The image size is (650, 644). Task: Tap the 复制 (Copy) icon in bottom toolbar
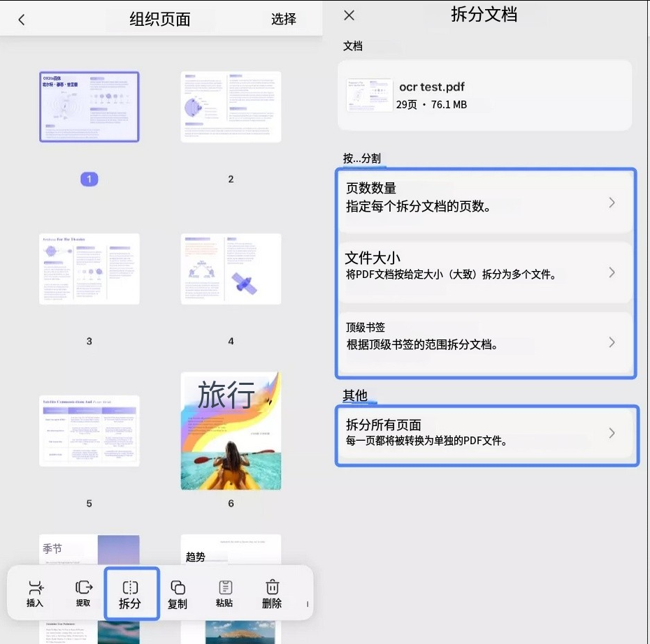pyautogui.click(x=178, y=594)
